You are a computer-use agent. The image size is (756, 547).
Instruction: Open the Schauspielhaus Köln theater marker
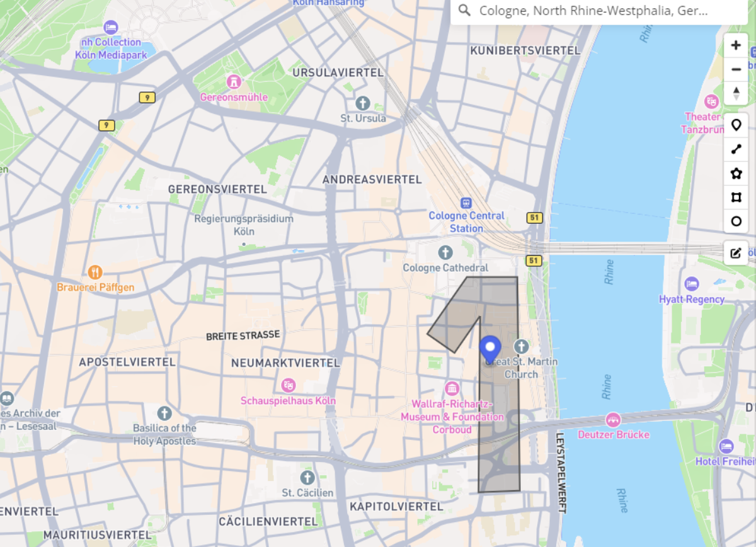coord(289,385)
